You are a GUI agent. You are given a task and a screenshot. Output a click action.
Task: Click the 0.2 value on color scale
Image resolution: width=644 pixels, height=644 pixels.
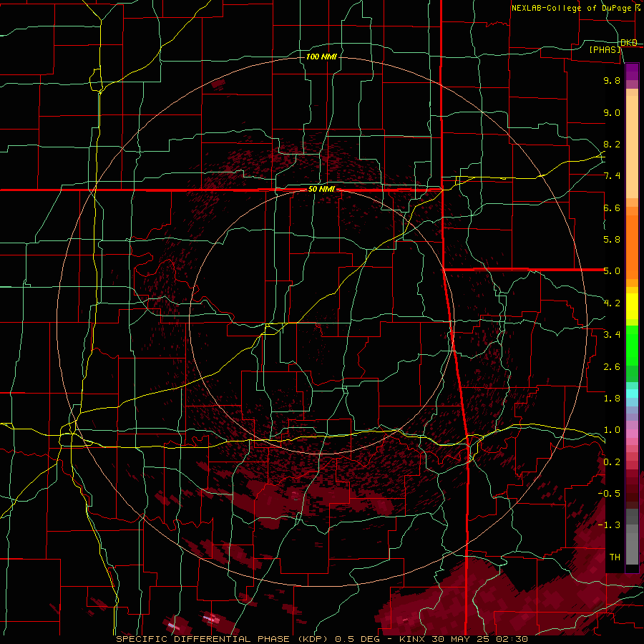tap(612, 462)
